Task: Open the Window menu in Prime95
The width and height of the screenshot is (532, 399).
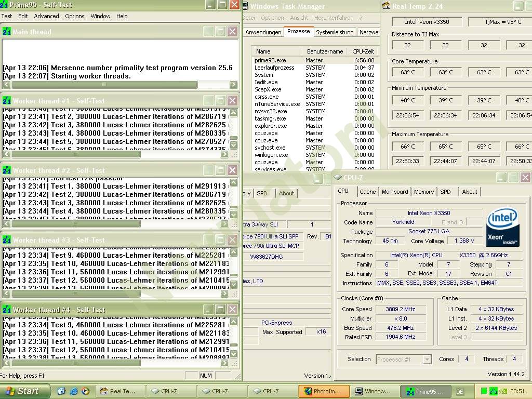Action: point(100,16)
